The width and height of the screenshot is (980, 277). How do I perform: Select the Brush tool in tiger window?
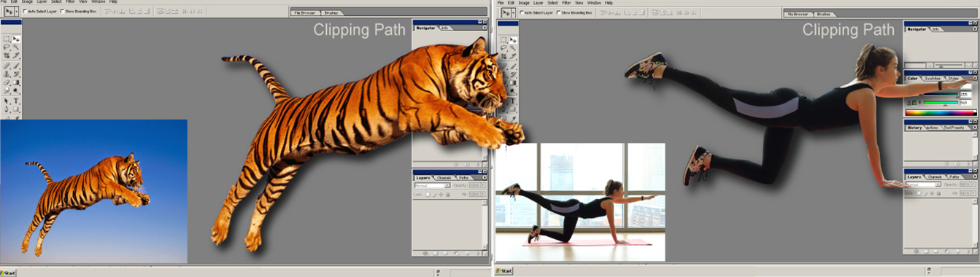click(16, 66)
